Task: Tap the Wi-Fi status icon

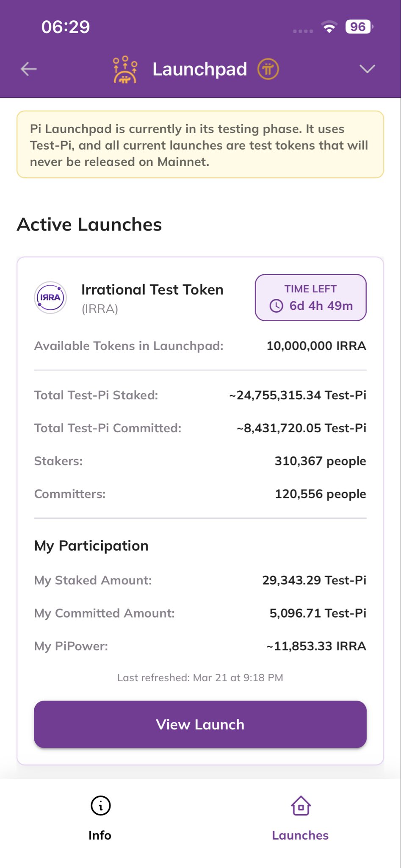Action: pyautogui.click(x=329, y=27)
